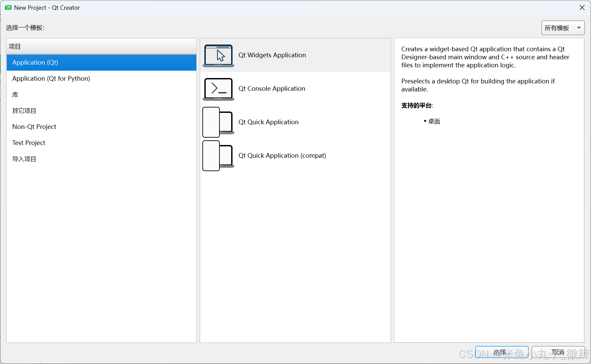Click the 选择 confirm button
This screenshot has height=364, width=591.
click(x=502, y=352)
